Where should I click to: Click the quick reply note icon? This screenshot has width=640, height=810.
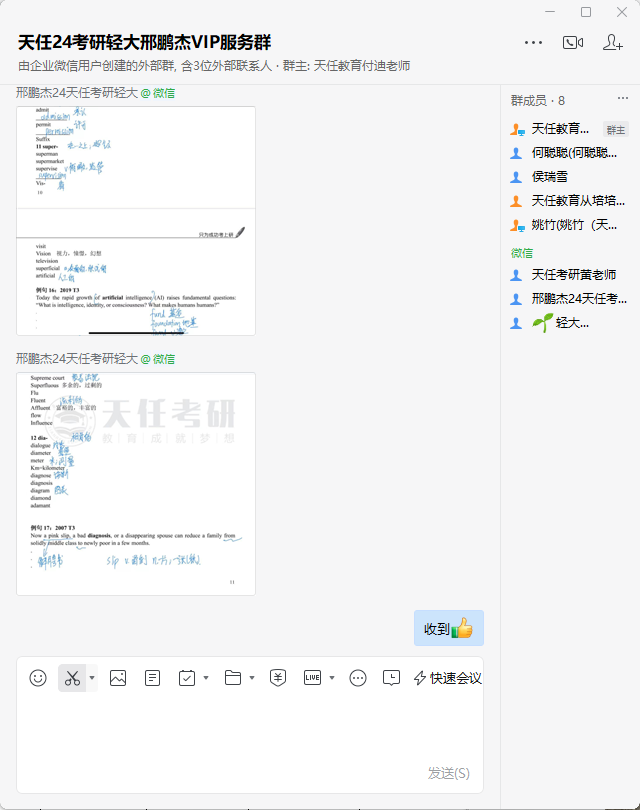coord(152,678)
